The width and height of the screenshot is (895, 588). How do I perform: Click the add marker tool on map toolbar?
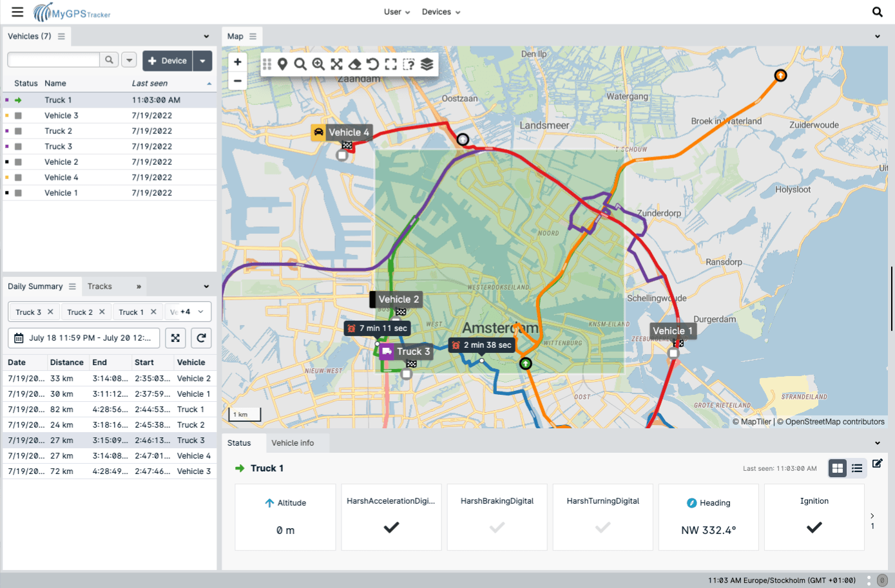pyautogui.click(x=283, y=64)
